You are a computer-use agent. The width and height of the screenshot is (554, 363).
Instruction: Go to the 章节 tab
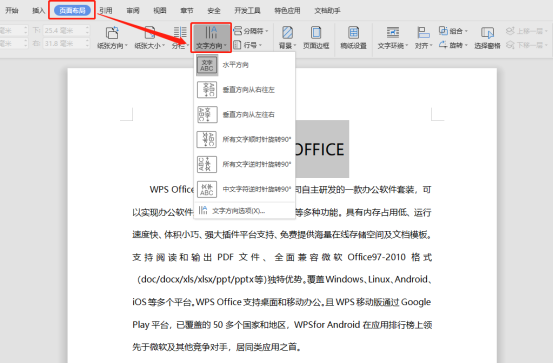click(187, 11)
